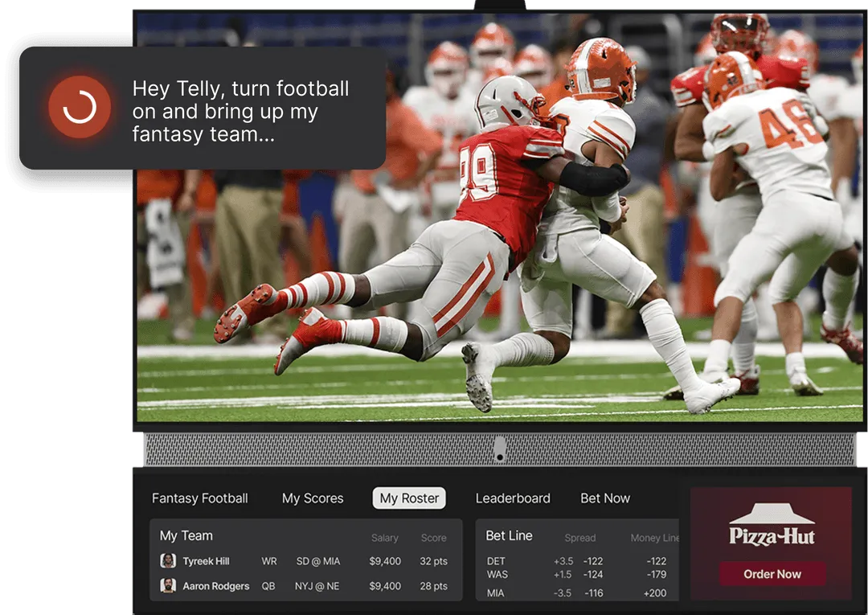Image resolution: width=868 pixels, height=615 pixels.
Task: Switch to the My Scores tab
Action: point(313,498)
